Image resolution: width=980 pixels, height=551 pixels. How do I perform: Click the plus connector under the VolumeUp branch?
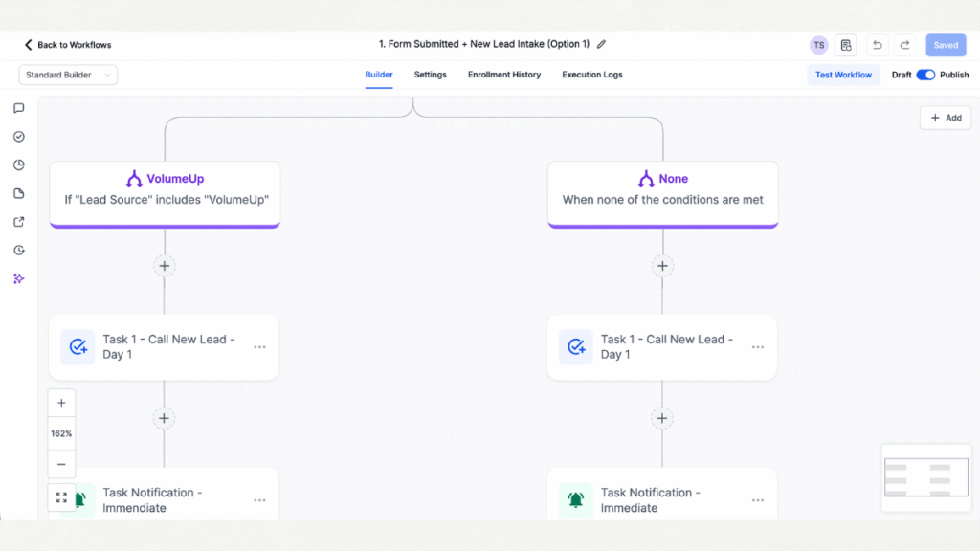click(x=164, y=266)
